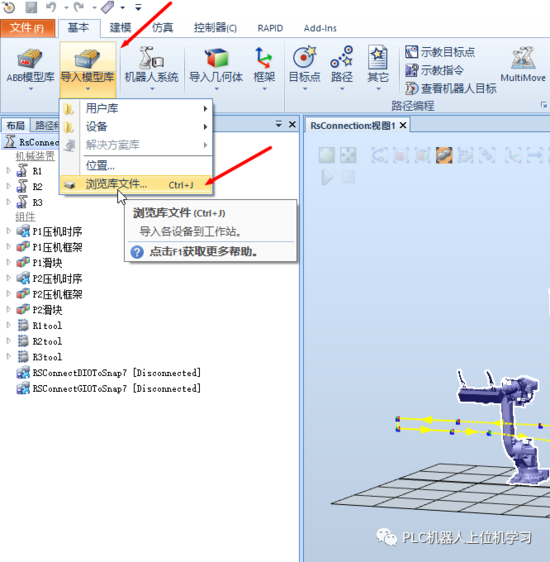Viewport: 550px width, 562px height.
Task: Select P1压机框架 component
Action: pyautogui.click(x=49, y=247)
